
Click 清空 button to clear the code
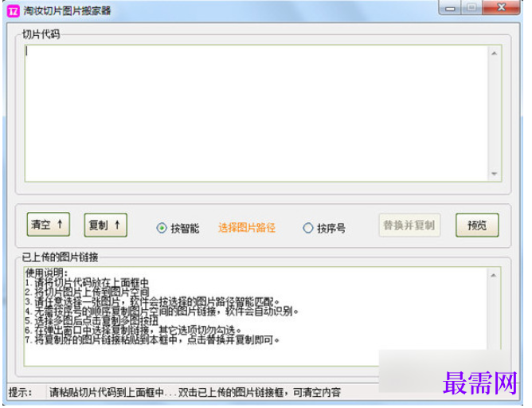point(49,225)
